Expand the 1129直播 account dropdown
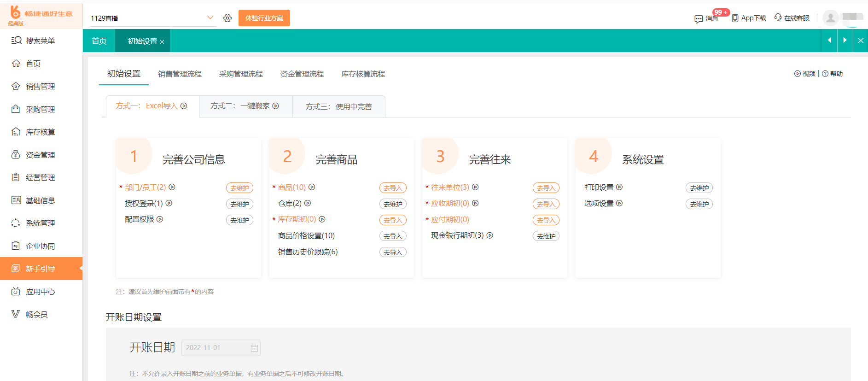 coord(210,18)
